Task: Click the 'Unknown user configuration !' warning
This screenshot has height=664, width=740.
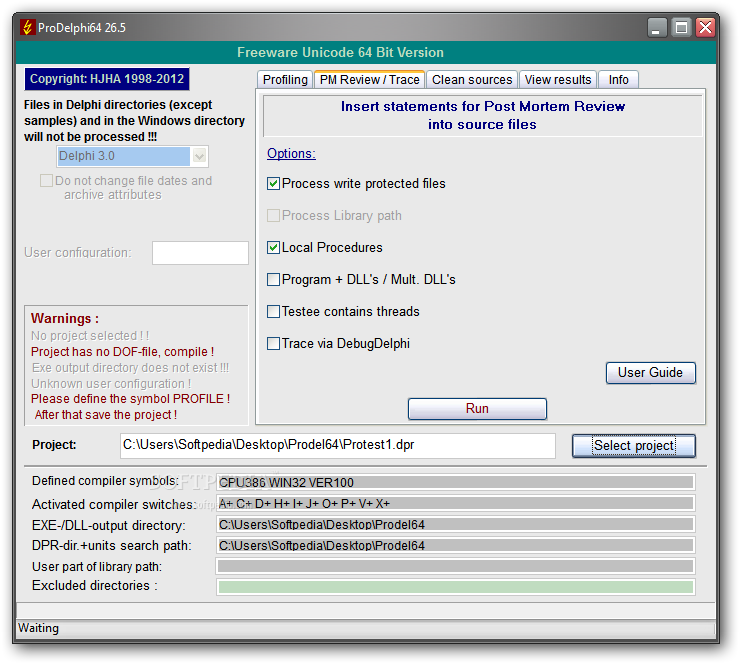Action: click(111, 384)
